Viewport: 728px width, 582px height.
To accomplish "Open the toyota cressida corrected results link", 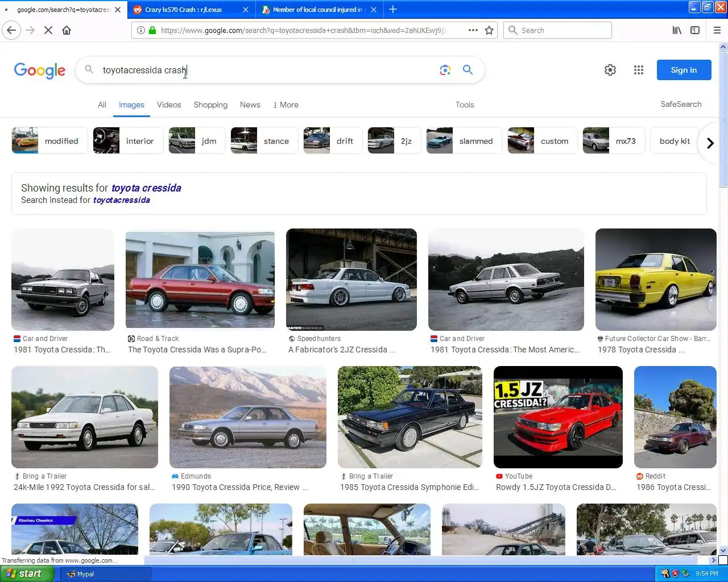I will 146,188.
